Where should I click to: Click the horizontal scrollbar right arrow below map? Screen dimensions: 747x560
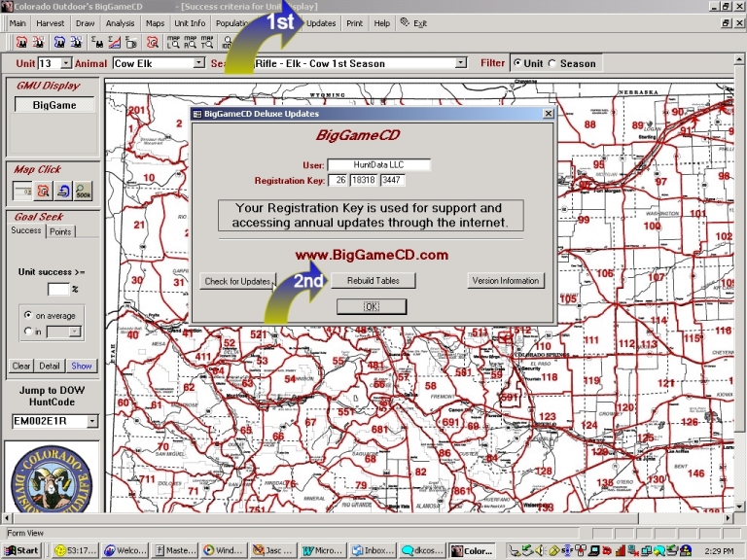tap(728, 517)
